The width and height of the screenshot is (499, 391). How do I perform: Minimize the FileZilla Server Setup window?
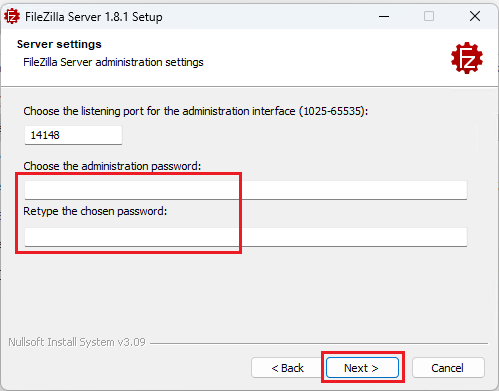(x=384, y=16)
